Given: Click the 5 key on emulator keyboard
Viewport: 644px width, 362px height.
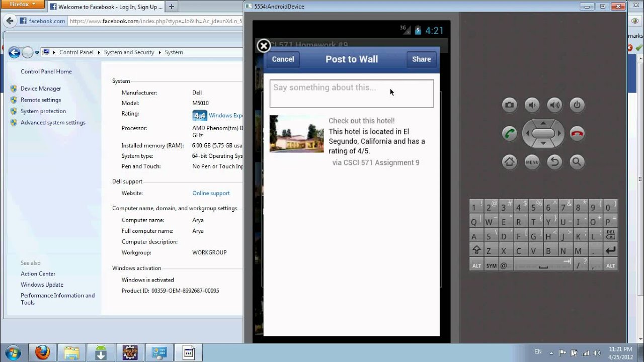Looking at the screenshot, I should tap(536, 206).
